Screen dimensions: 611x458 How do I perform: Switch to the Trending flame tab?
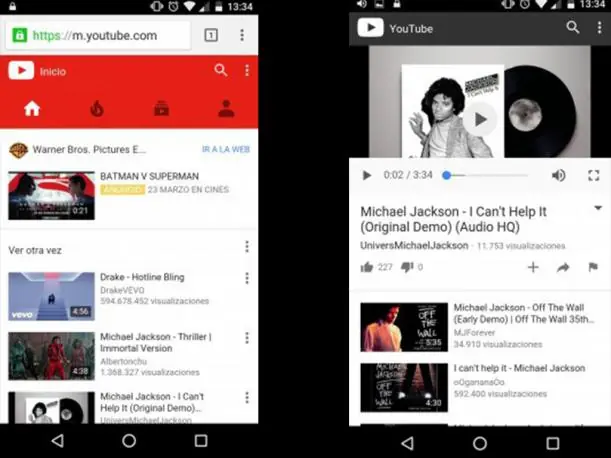click(x=97, y=109)
